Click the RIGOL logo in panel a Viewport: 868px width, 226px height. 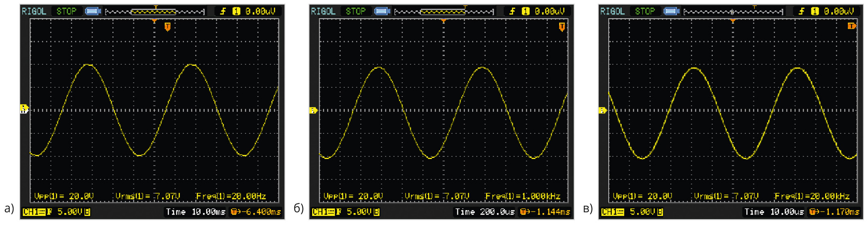pos(34,11)
